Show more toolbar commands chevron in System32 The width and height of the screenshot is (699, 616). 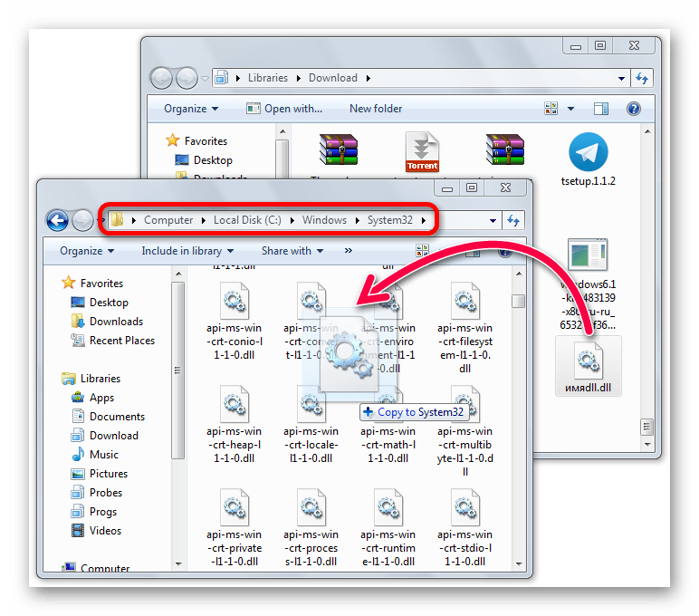click(x=349, y=251)
